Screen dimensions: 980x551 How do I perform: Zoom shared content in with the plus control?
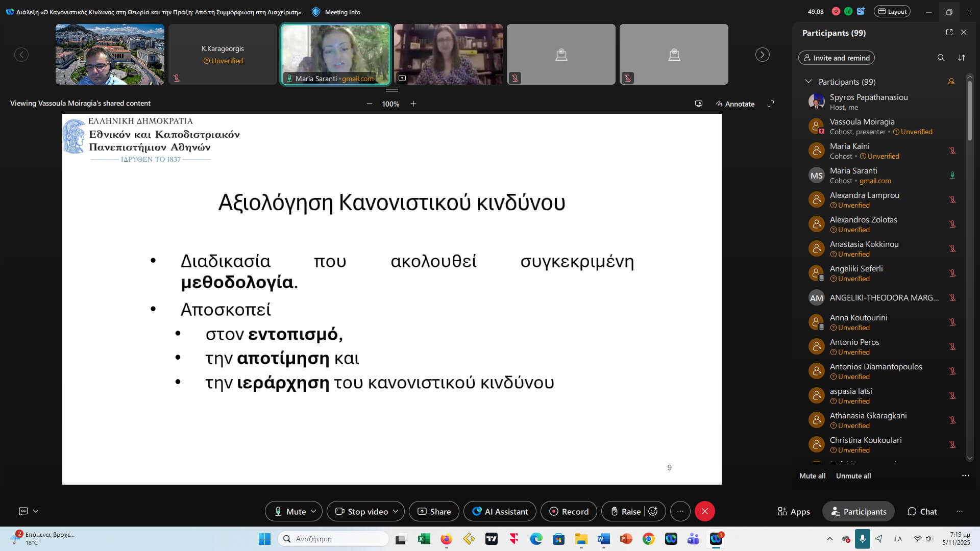click(x=413, y=104)
